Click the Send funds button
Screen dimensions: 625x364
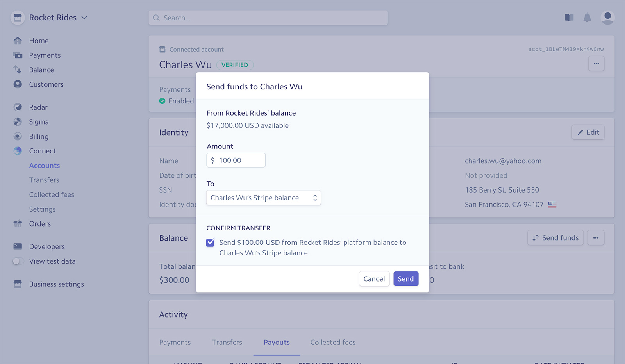(555, 238)
